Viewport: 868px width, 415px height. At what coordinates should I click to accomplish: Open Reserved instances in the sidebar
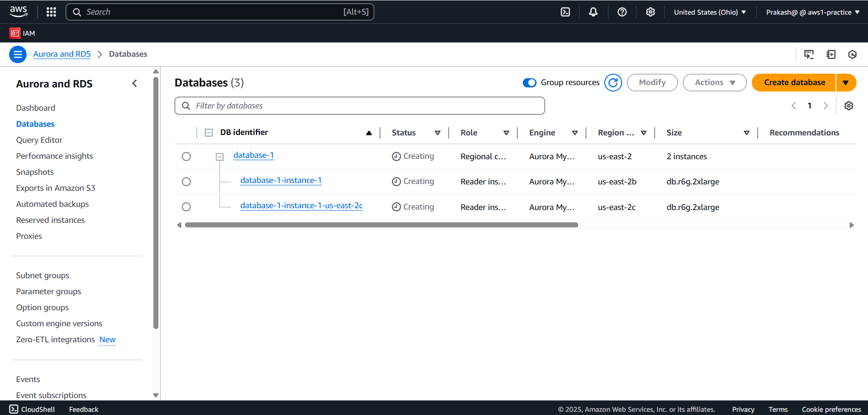coord(50,220)
